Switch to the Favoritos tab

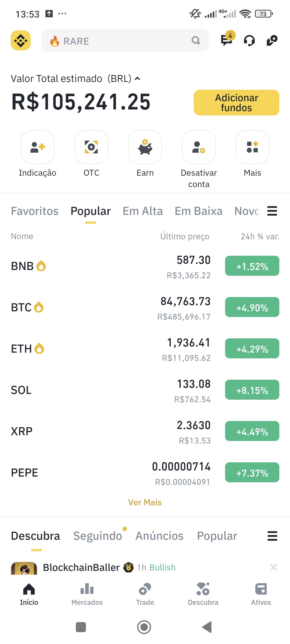(34, 211)
